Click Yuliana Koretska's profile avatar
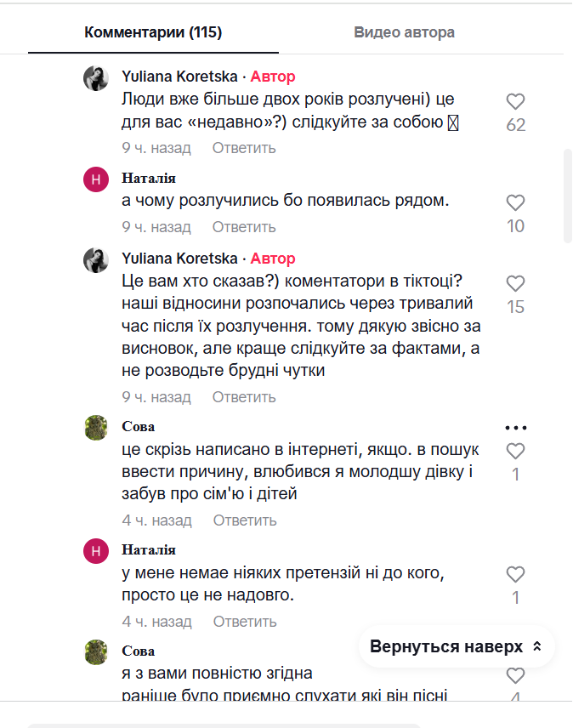573x728 pixels. 96,78
